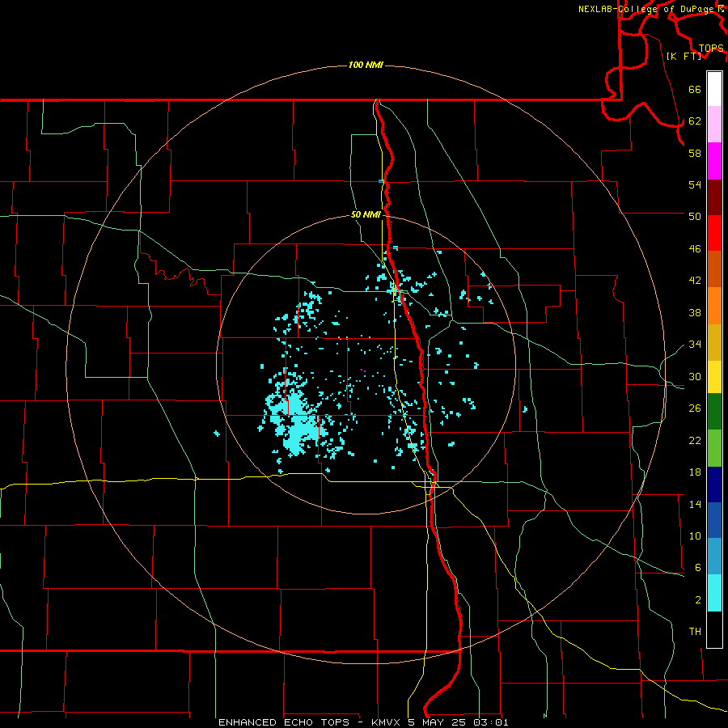Viewport: 728px width, 728px height.
Task: Pick the magenta legend color swatch
Action: pos(714,161)
